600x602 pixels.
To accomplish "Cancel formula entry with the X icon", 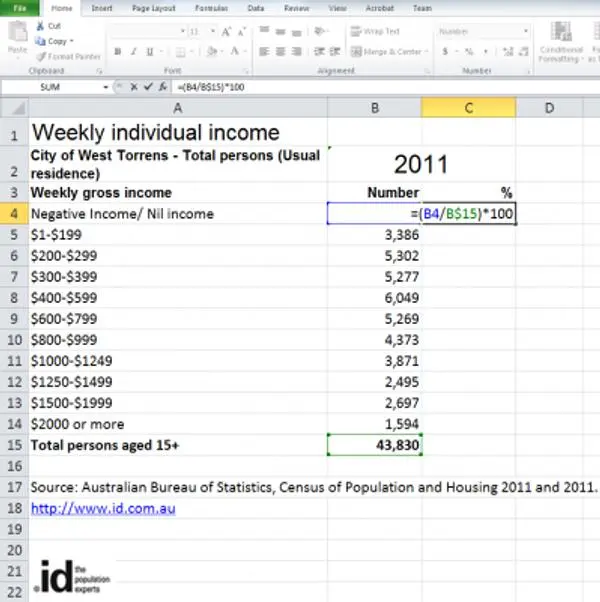I will (x=134, y=87).
